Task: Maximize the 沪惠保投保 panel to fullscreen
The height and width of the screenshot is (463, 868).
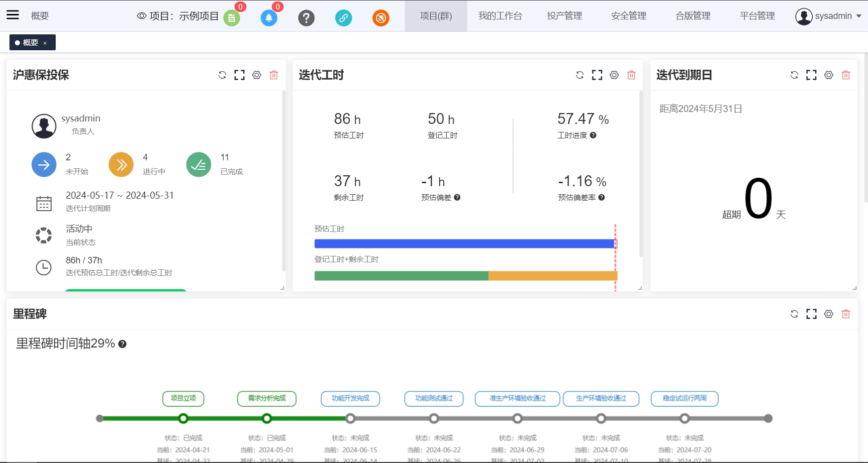Action: pos(239,75)
